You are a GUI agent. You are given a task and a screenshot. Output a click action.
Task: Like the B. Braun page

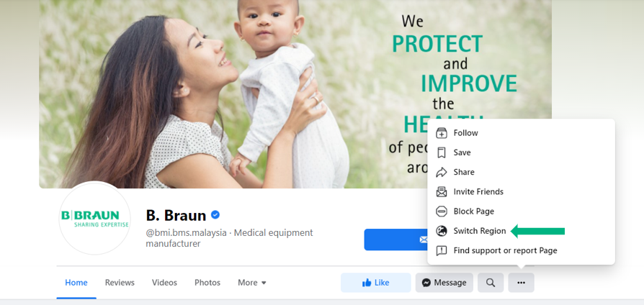(375, 283)
